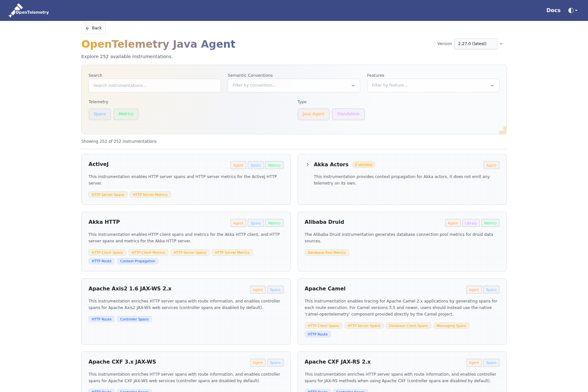The image size is (588, 392).
Task: Click the Agent badge on Apache Camel card
Action: 474,290
